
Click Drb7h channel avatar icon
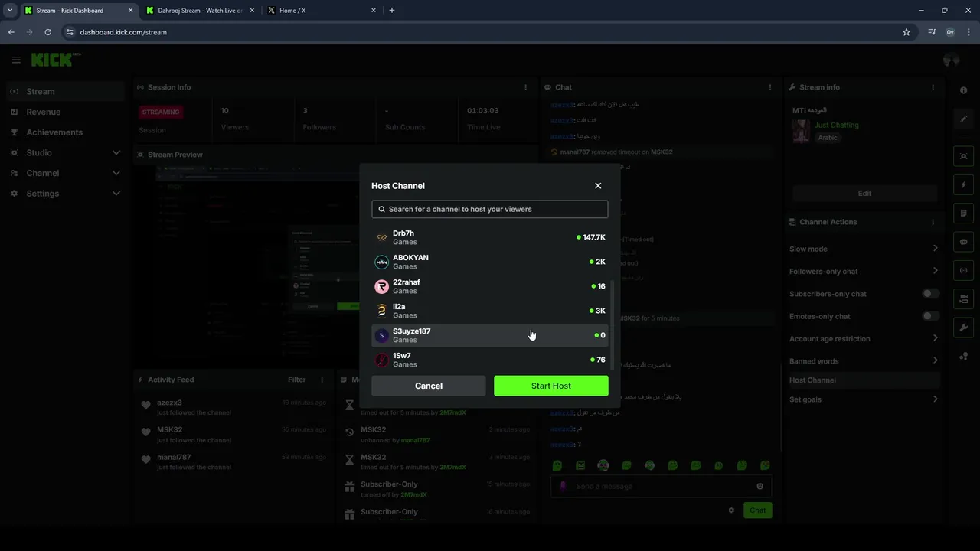[381, 238]
